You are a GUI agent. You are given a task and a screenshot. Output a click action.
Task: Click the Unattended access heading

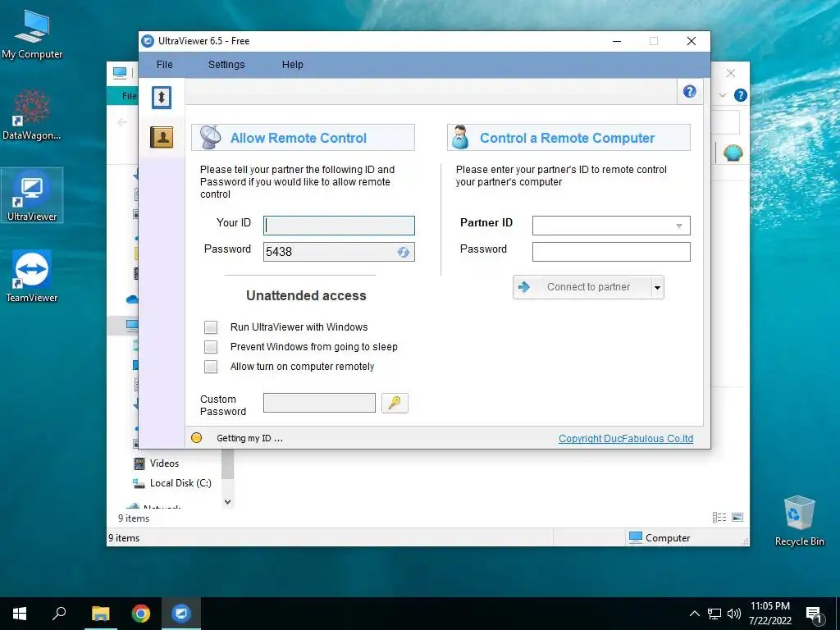(306, 295)
